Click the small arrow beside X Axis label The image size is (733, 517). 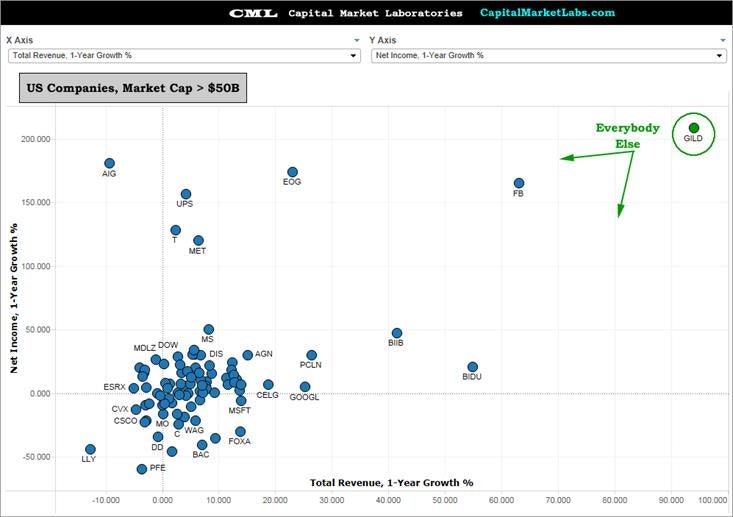pos(357,40)
